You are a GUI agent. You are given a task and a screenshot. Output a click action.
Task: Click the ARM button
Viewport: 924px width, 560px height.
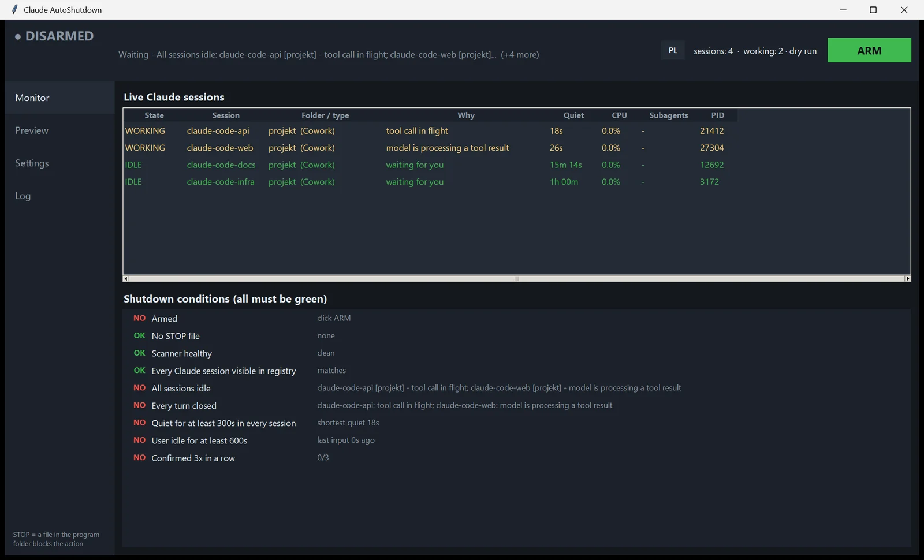[869, 50]
